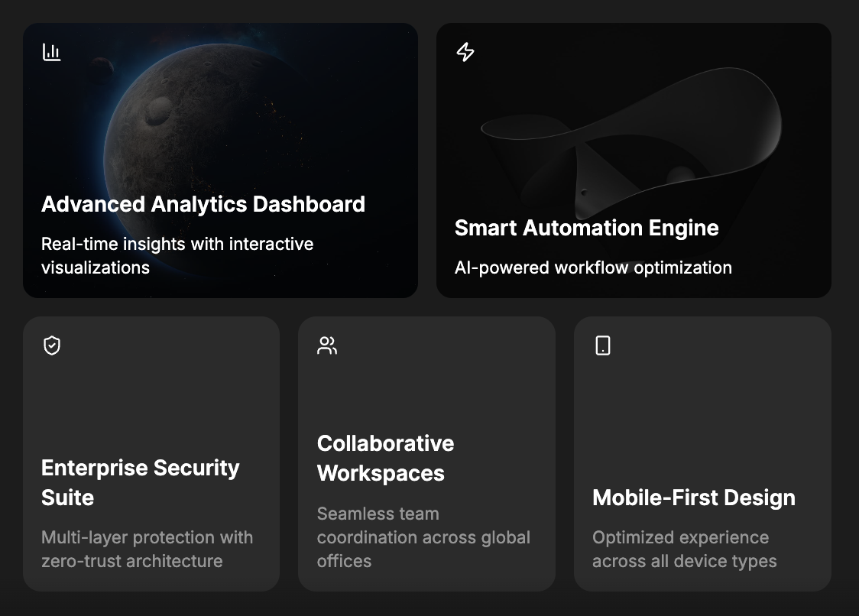Click the AI-powered workflow optimization subtitle
This screenshot has width=859, height=616.
click(593, 267)
